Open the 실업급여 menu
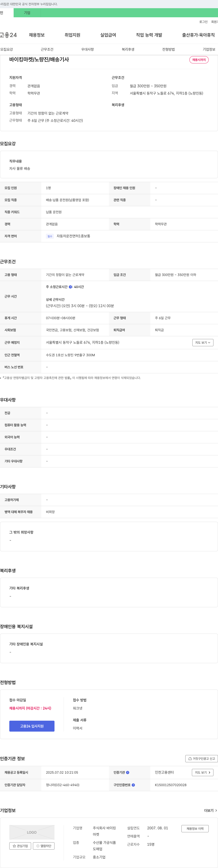Viewport: 218px width, 868px height. click(x=108, y=35)
